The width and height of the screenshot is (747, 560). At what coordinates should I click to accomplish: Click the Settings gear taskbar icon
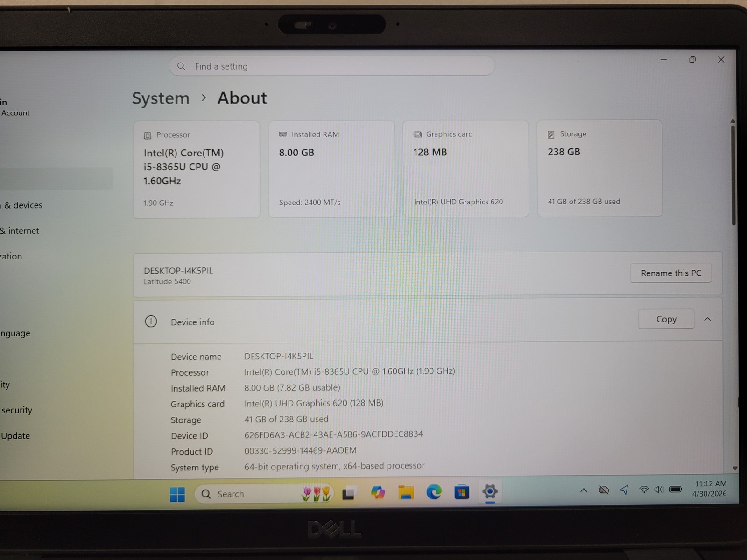tap(490, 491)
